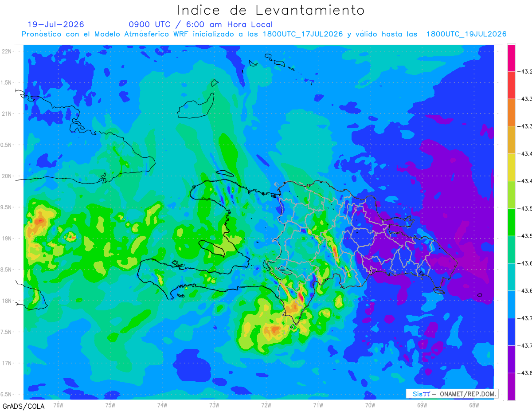Select the "68W" axis label
532x411 pixels.
click(x=473, y=405)
